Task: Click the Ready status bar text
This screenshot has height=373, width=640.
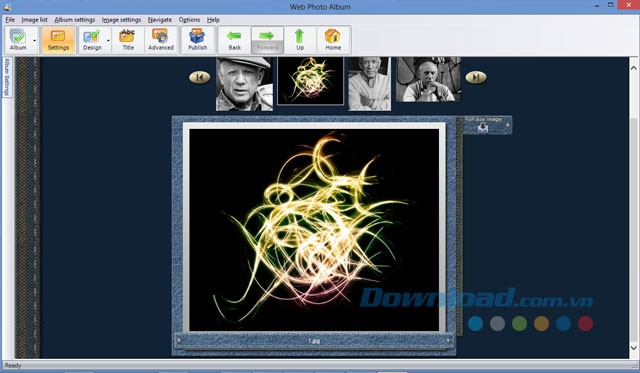Action: click(x=13, y=366)
